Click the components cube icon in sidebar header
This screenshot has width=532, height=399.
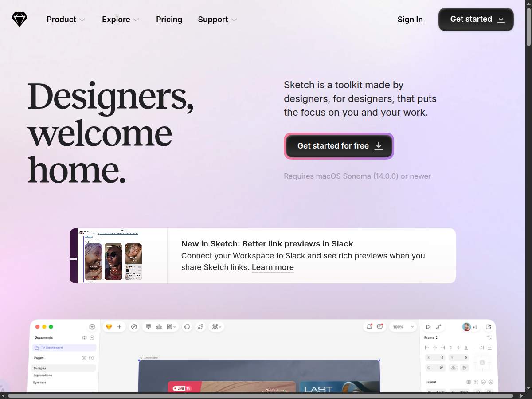[92, 327]
